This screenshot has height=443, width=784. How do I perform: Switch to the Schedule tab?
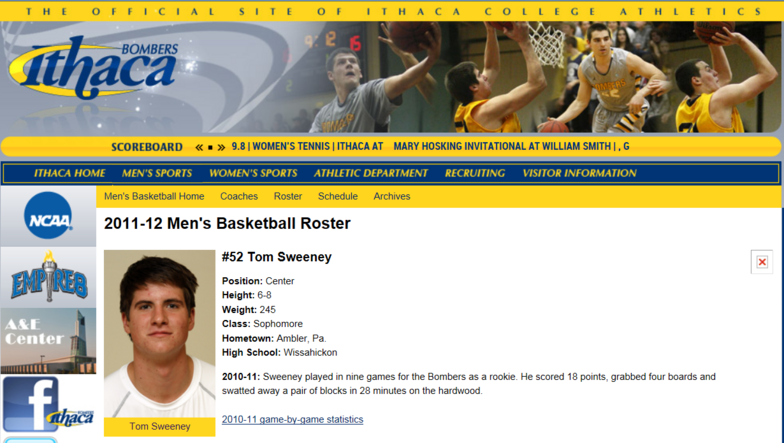tap(338, 196)
